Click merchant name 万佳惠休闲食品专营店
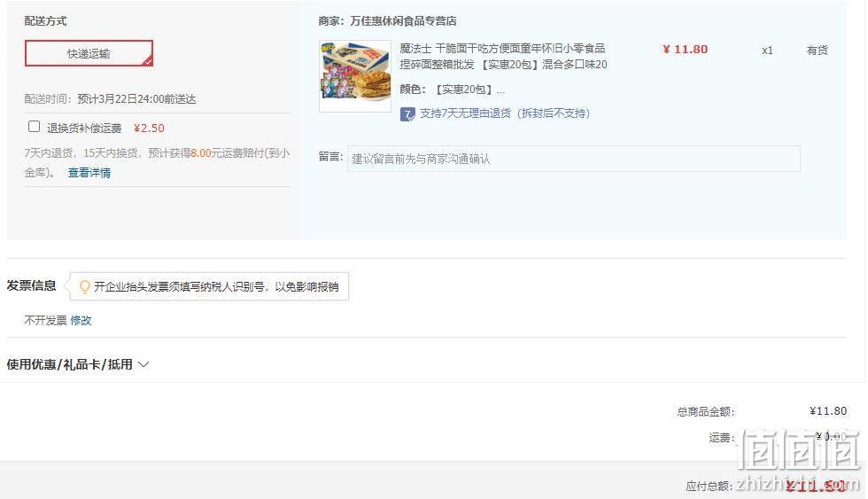The width and height of the screenshot is (868, 499). [404, 21]
